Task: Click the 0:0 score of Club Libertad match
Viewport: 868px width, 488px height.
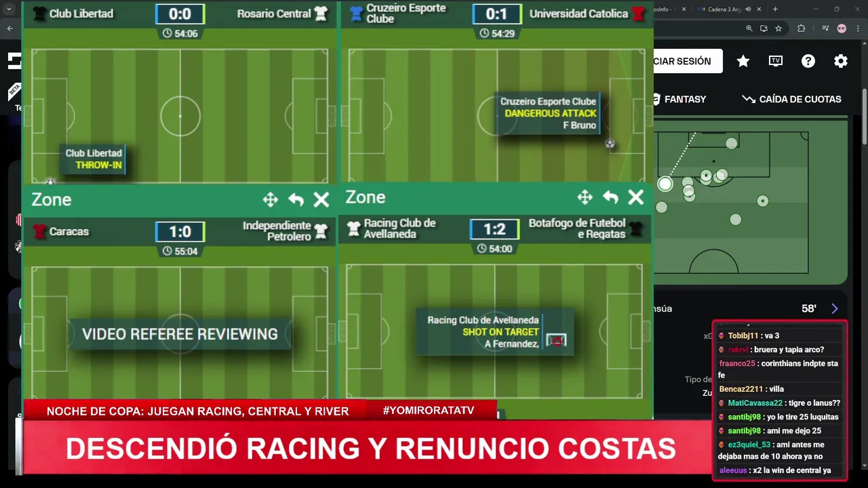Action: tap(180, 14)
